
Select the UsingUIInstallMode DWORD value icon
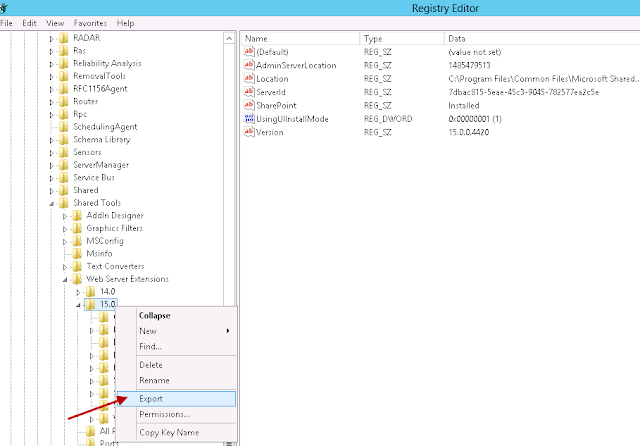pyautogui.click(x=249, y=119)
